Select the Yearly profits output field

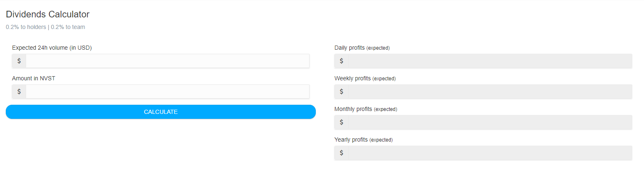click(x=490, y=153)
